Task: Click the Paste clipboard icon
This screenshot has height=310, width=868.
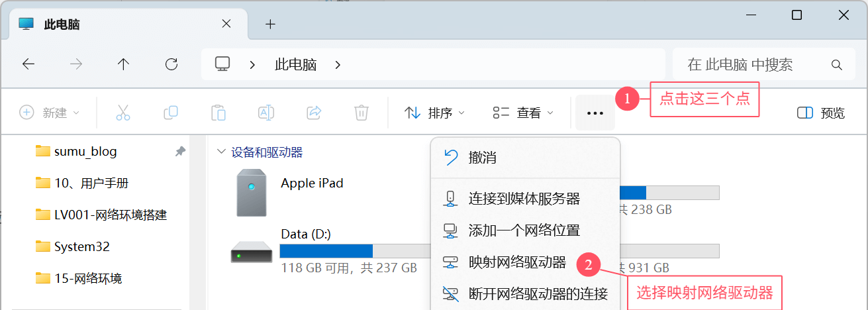Action: tap(218, 113)
